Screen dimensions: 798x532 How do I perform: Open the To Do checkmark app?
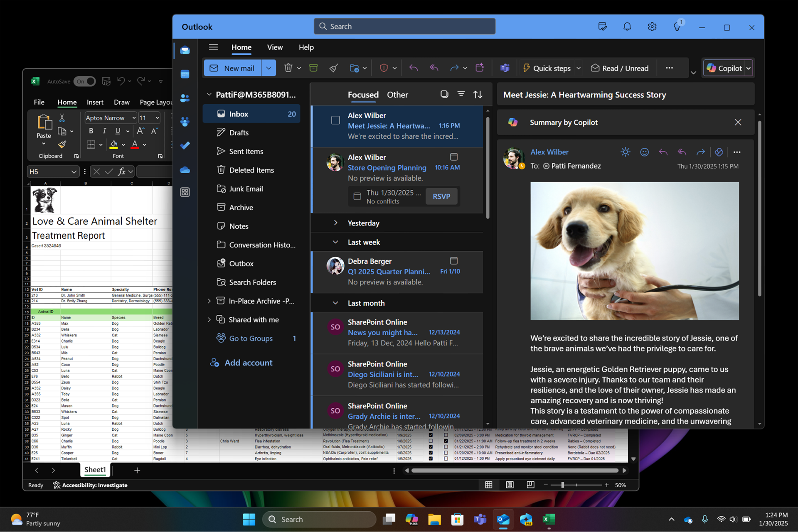click(185, 145)
